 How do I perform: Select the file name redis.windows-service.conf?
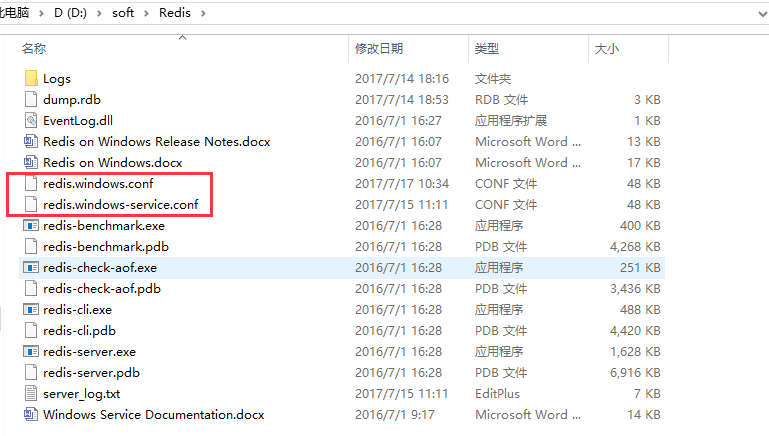pos(121,205)
